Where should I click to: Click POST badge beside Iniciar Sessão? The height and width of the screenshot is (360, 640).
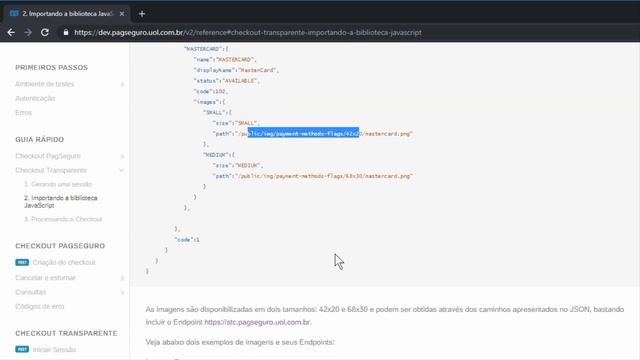(x=22, y=349)
